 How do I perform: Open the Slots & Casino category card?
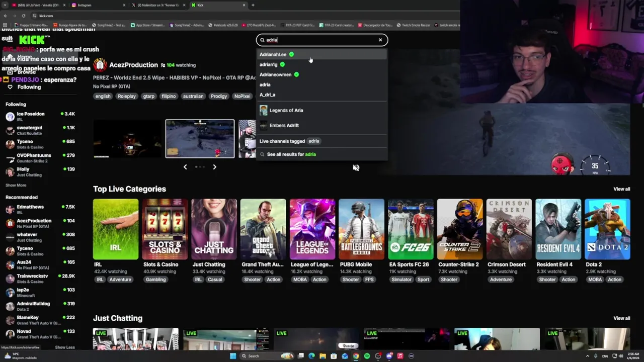pyautogui.click(x=165, y=229)
